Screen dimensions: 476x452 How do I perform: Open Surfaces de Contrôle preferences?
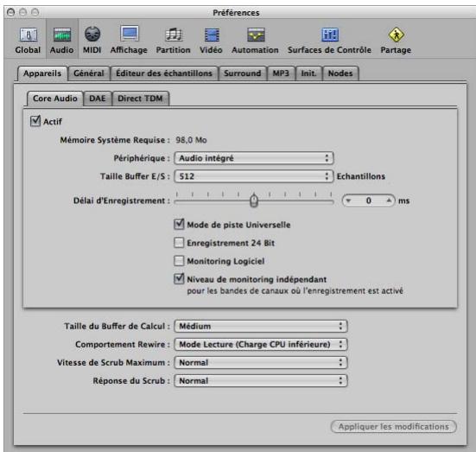[329, 40]
